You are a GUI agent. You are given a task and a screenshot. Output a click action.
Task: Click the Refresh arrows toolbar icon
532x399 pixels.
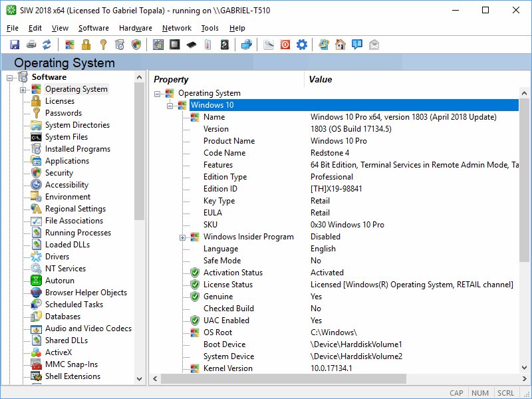tap(47, 45)
